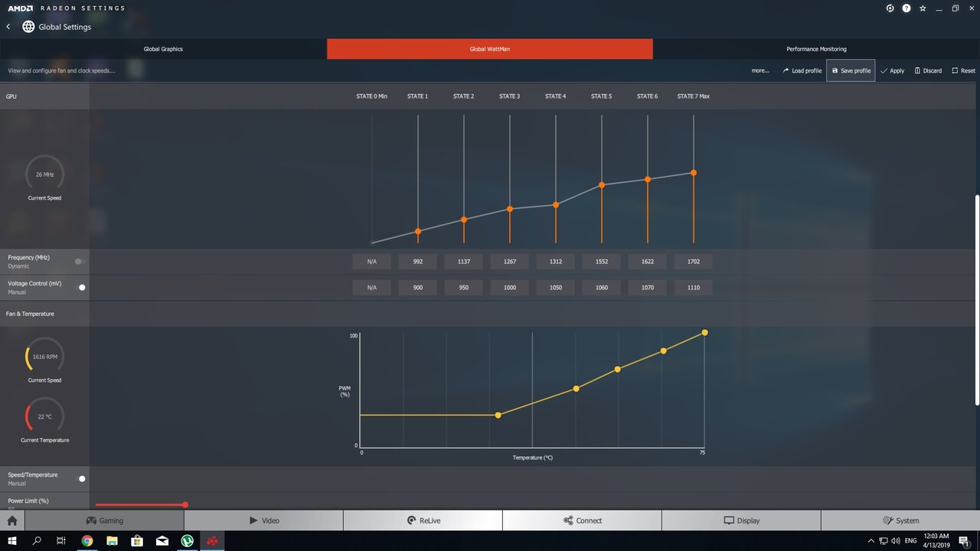Open File Explorer from the taskbar
This screenshot has height=551, width=980.
click(112, 540)
